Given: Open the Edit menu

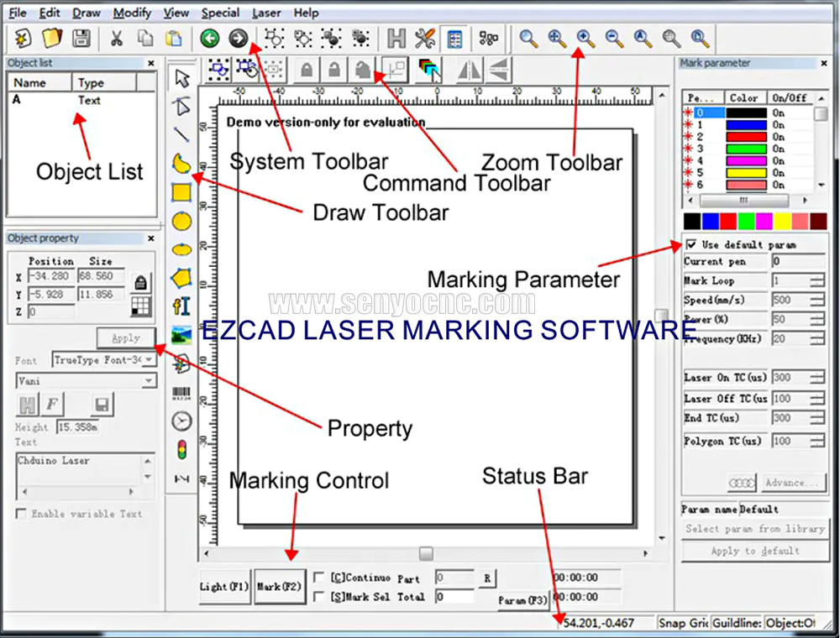Looking at the screenshot, I should pyautogui.click(x=50, y=13).
